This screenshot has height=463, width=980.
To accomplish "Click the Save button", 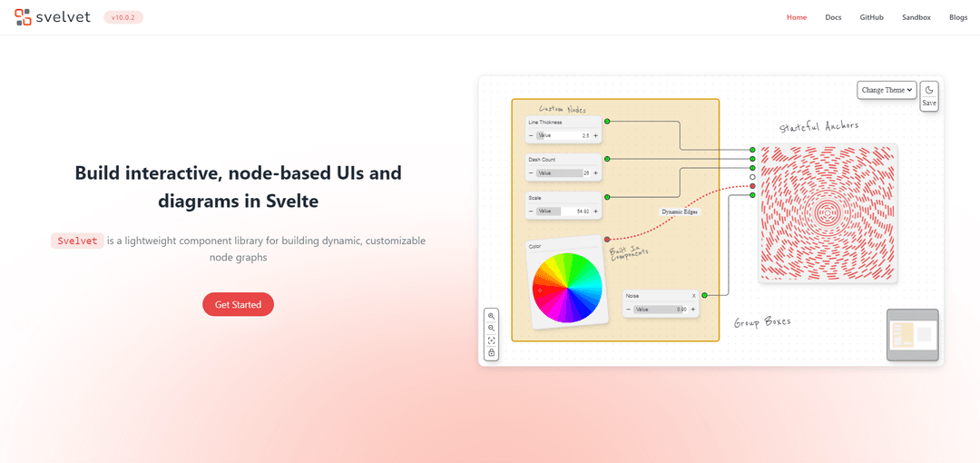I will pos(929,103).
